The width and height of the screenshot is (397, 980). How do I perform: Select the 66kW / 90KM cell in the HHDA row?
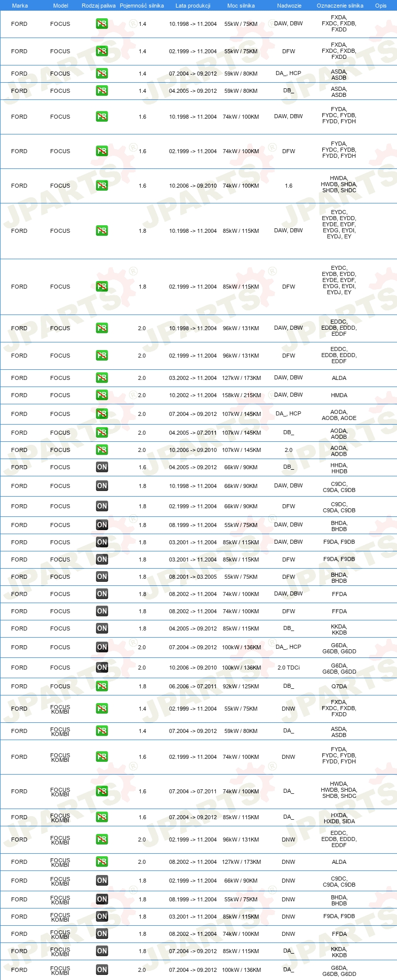241,467
